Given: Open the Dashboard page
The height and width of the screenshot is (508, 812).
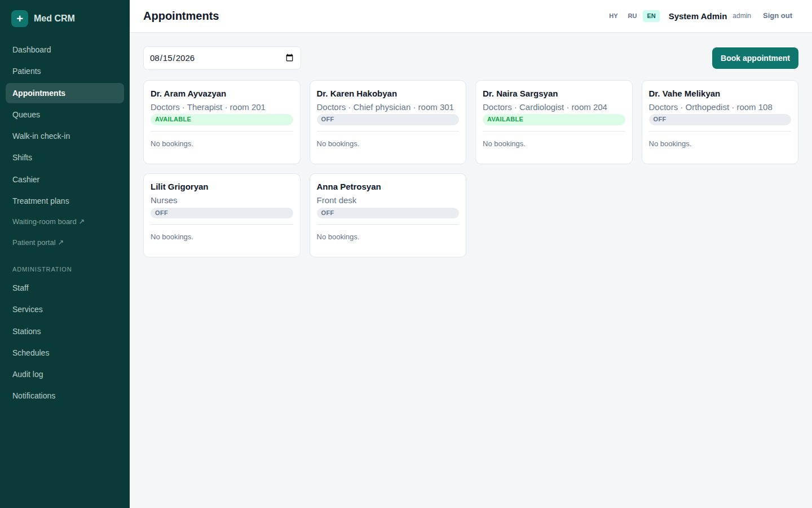Looking at the screenshot, I should pyautogui.click(x=65, y=50).
